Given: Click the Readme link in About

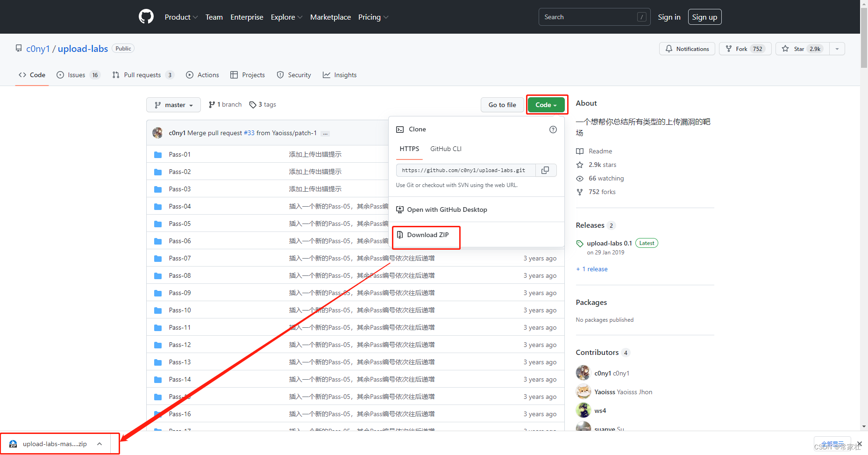Looking at the screenshot, I should 594,151.
